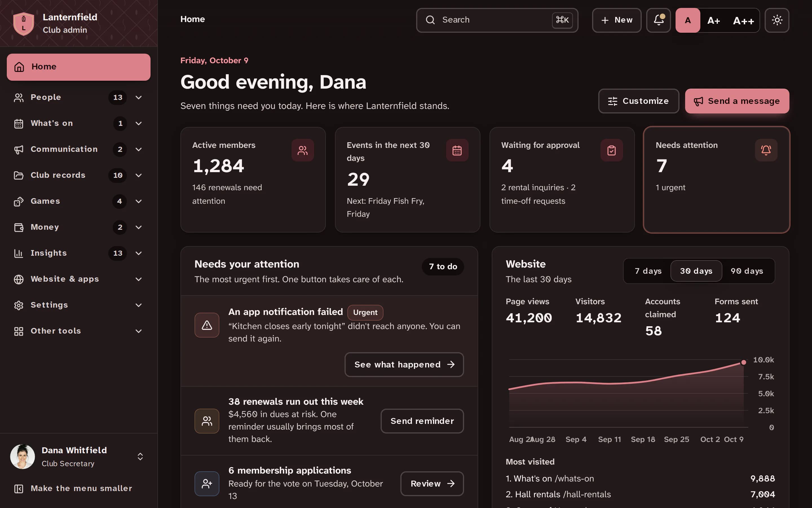Show website stats for 7 days

tap(648, 271)
